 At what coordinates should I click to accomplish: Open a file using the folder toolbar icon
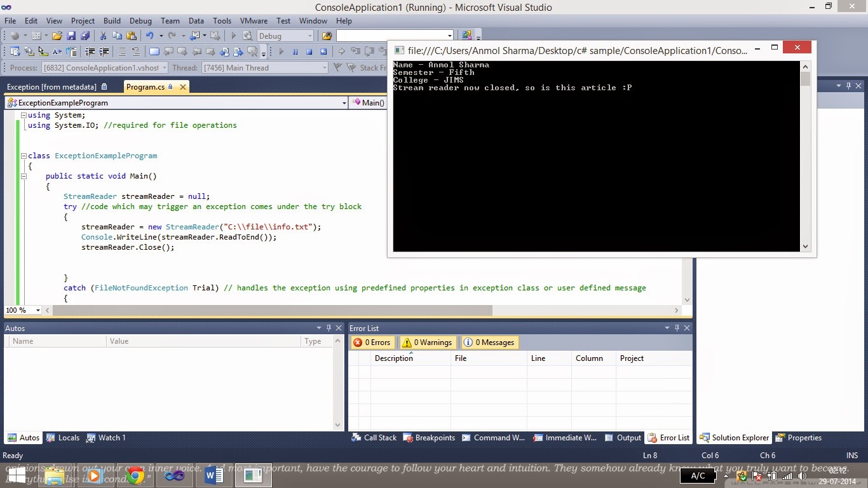click(x=58, y=36)
